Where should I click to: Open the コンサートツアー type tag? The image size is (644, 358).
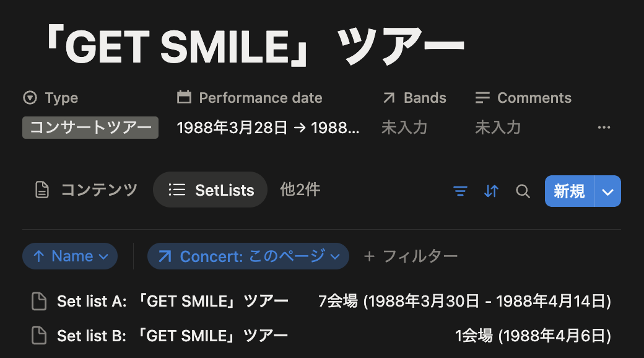[90, 128]
